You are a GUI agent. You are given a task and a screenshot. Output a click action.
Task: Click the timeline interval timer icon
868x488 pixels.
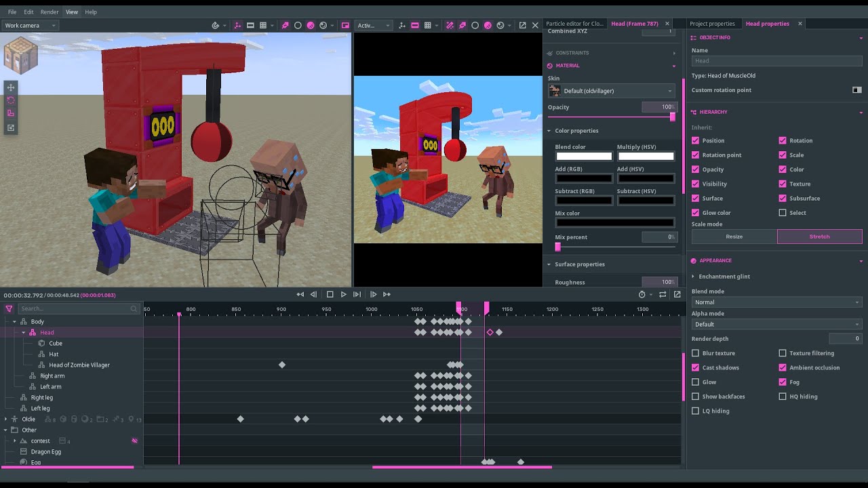pyautogui.click(x=642, y=294)
